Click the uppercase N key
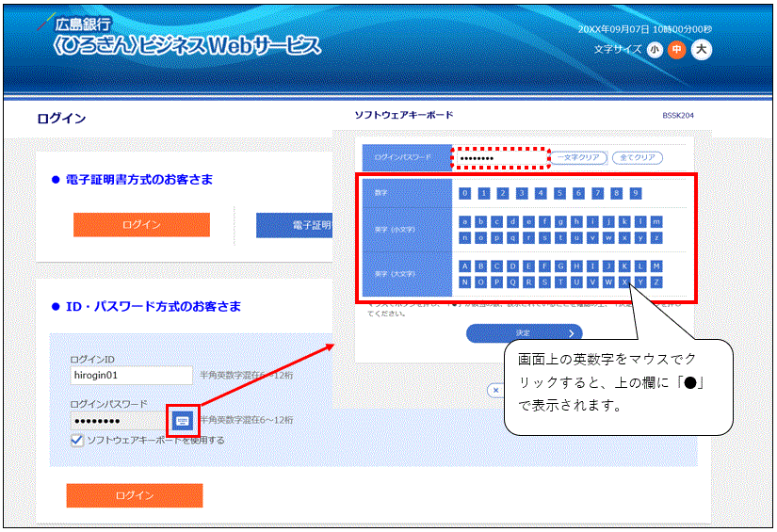The image size is (777, 532). pos(465,282)
